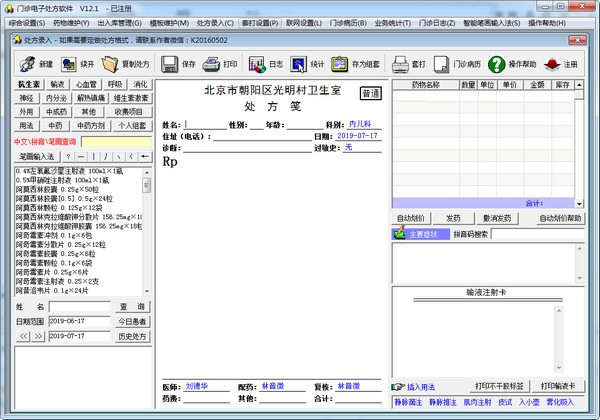Click the 打印 printer icon
Image resolution: width=600 pixels, height=420 pixels.
point(212,64)
